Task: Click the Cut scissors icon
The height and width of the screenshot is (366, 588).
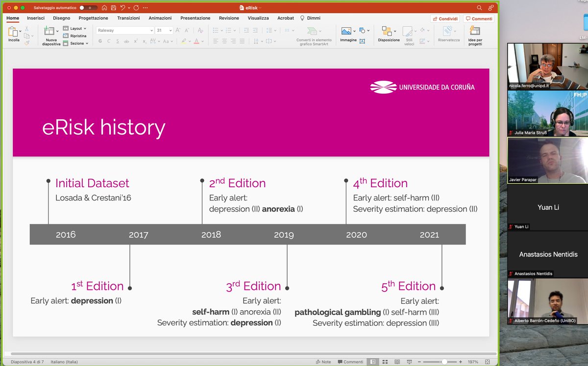Action: pos(27,29)
